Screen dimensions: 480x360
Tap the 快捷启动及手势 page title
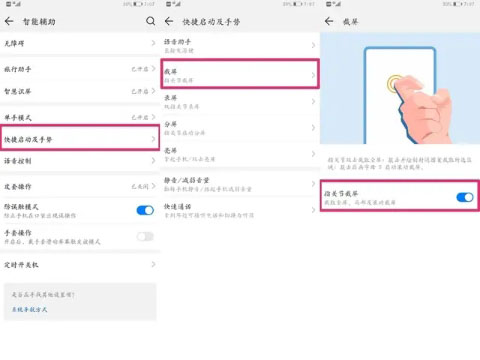211,22
